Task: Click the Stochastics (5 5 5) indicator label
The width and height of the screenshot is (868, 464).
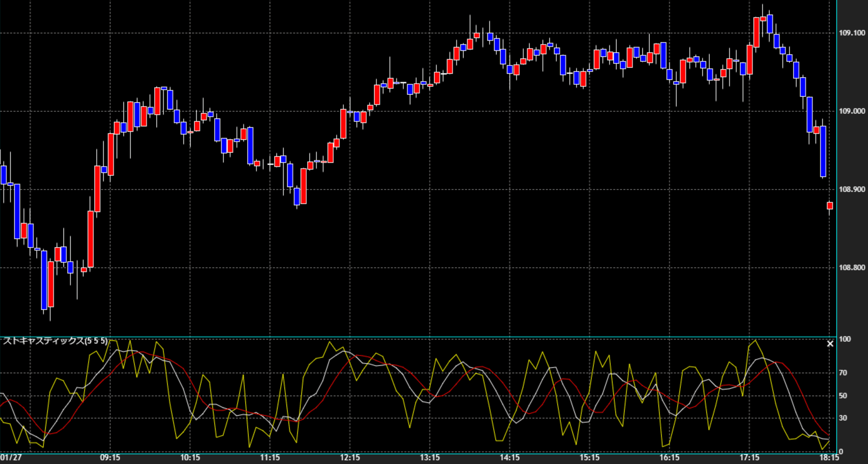Action: click(x=56, y=341)
